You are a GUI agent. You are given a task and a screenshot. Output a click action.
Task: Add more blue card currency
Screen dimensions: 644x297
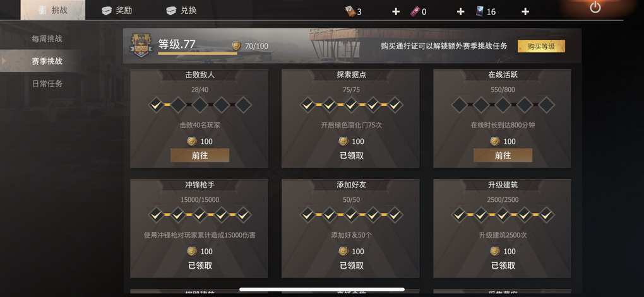tap(525, 11)
